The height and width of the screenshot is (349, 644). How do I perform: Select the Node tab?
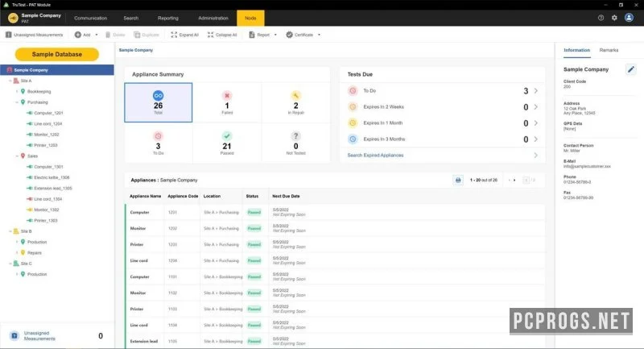pyautogui.click(x=250, y=18)
